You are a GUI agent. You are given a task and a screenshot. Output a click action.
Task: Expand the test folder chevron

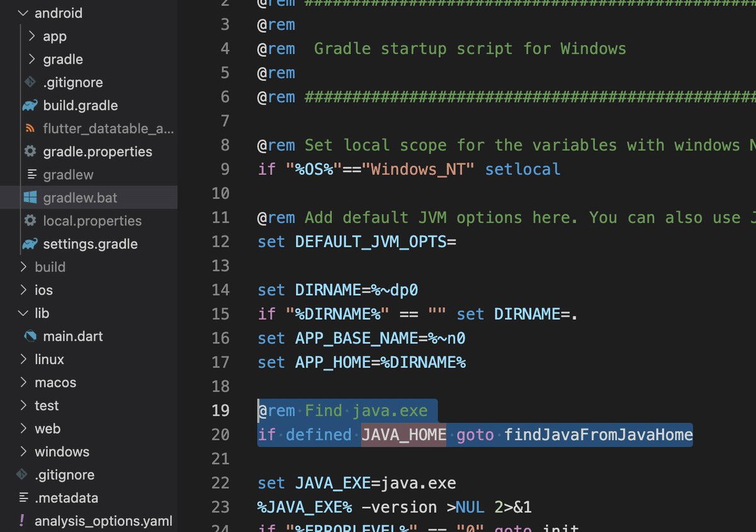coord(23,405)
